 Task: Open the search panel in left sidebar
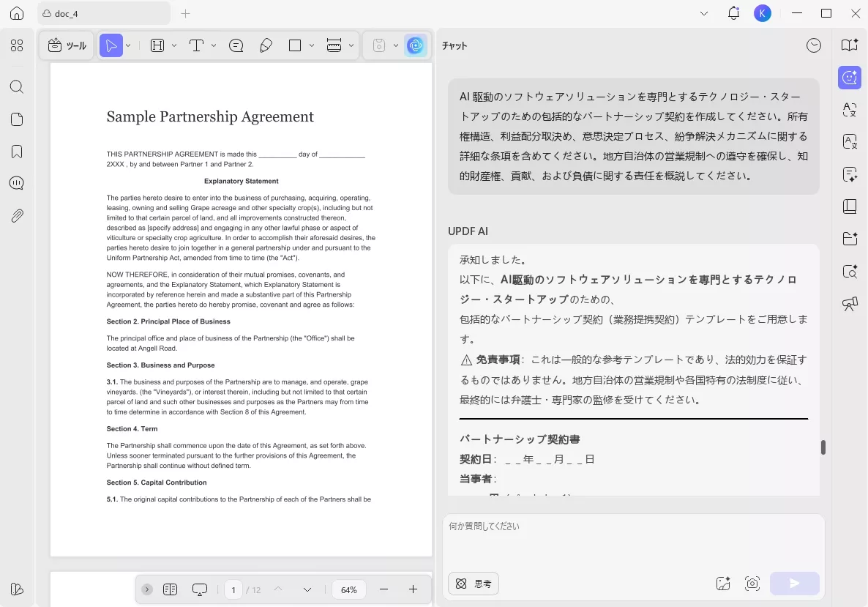click(17, 87)
